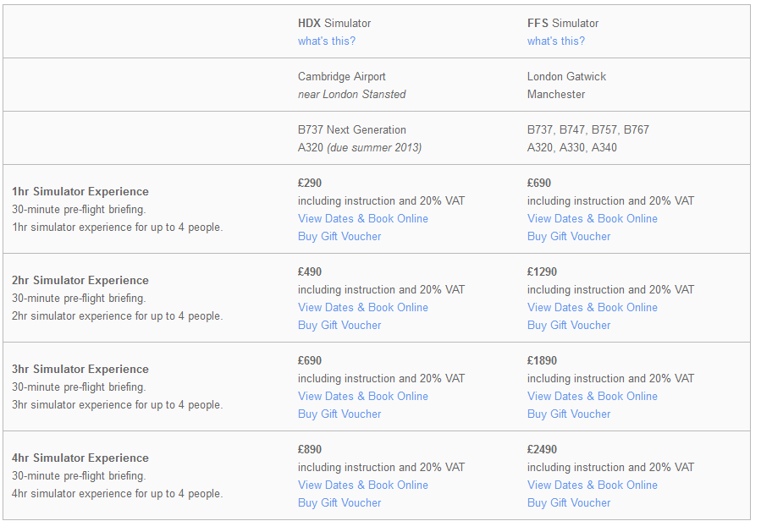Open HDX Simulator "what's this?" link
761x532 pixels.
327,41
